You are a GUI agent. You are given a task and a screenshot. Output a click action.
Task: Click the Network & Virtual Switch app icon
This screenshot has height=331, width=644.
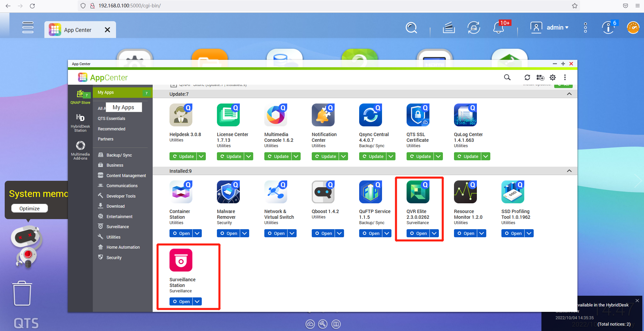pos(276,192)
